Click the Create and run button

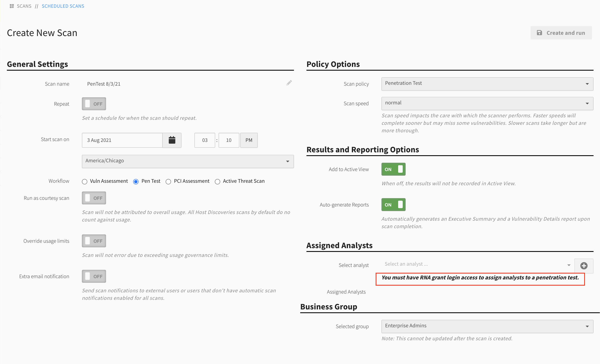(x=561, y=33)
